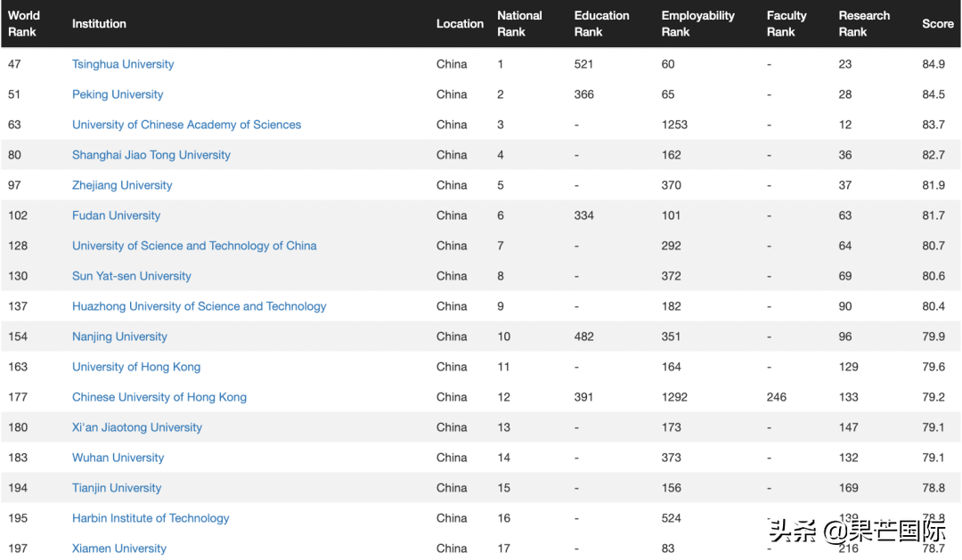
Task: Click the Peking University link
Action: click(118, 94)
